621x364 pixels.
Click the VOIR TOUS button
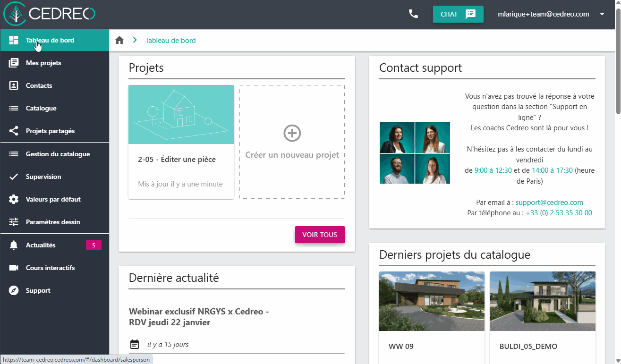(x=320, y=235)
